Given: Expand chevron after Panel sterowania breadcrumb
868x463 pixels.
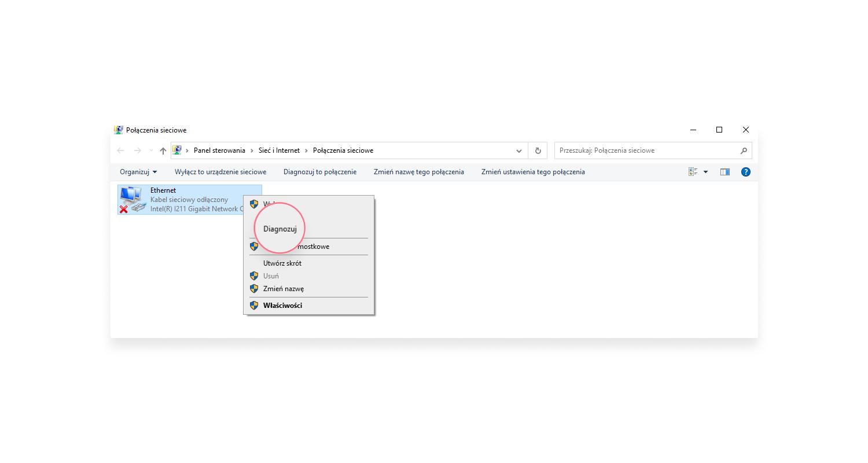Looking at the screenshot, I should [x=252, y=150].
